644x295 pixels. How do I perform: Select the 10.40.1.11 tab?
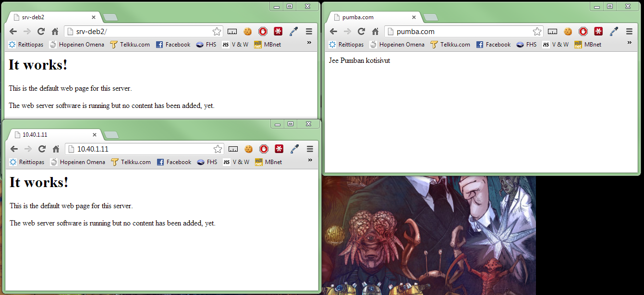coord(54,135)
